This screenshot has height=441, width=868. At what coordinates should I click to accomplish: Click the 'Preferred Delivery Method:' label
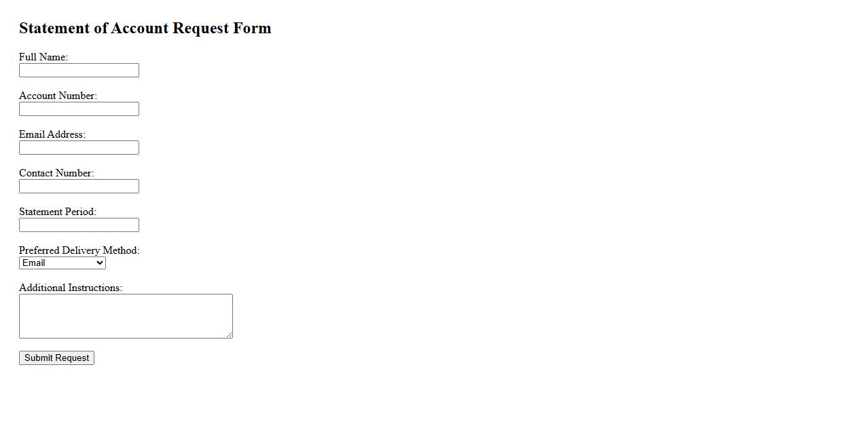point(79,250)
